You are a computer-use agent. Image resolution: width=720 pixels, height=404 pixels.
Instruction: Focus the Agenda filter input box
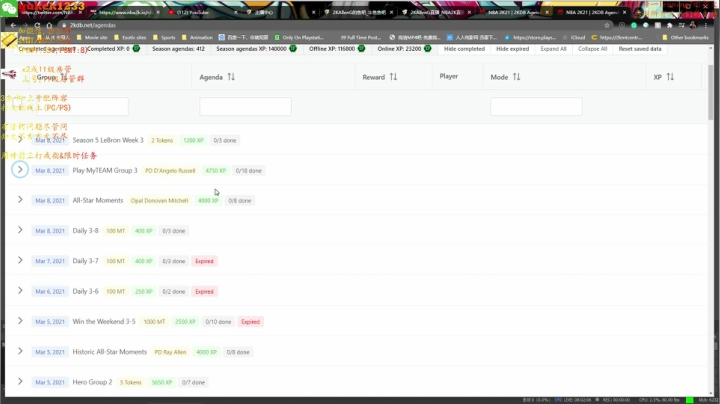coord(245,107)
